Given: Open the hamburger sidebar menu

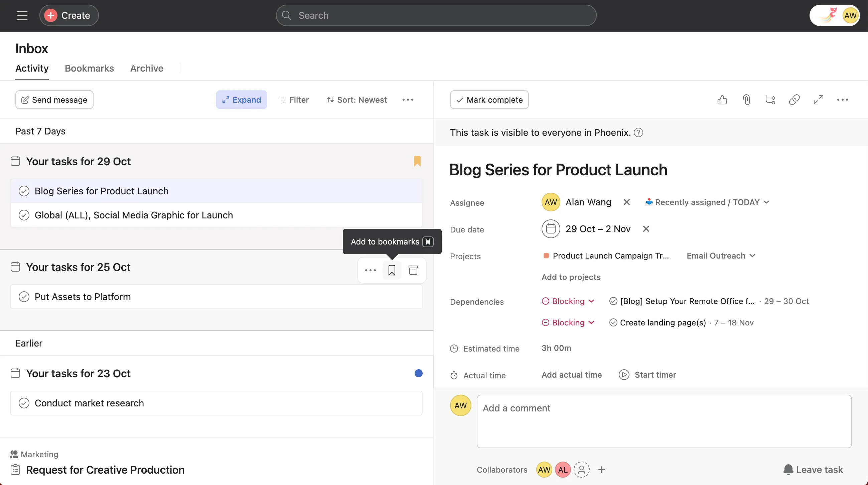Looking at the screenshot, I should 22,15.
